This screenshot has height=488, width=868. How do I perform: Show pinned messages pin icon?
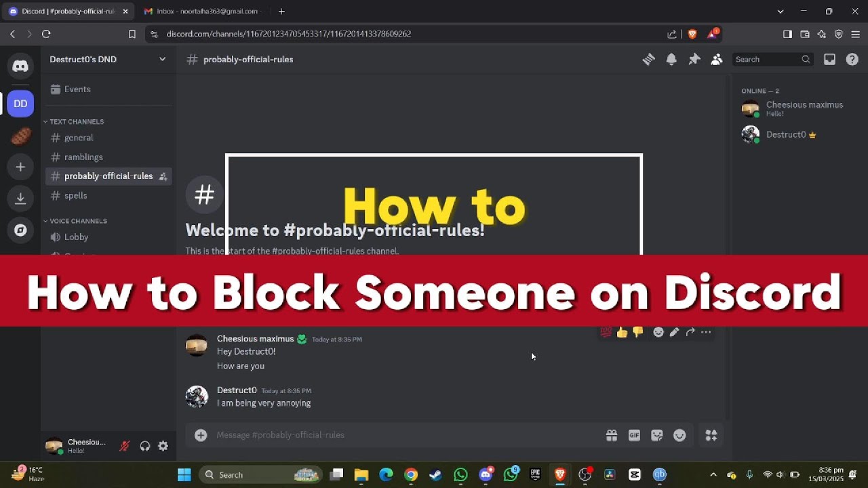[x=694, y=60]
